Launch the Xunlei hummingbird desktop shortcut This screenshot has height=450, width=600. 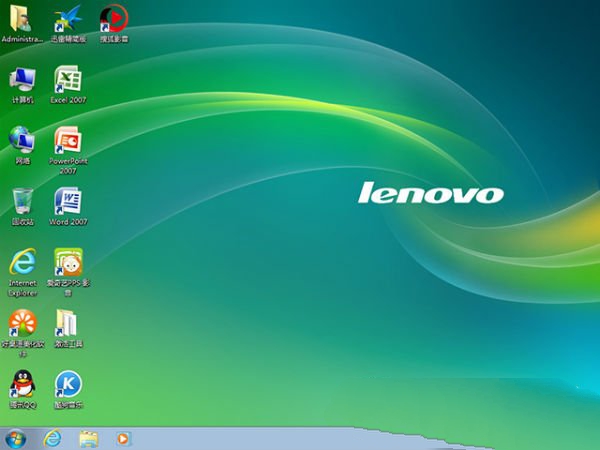coord(68,18)
